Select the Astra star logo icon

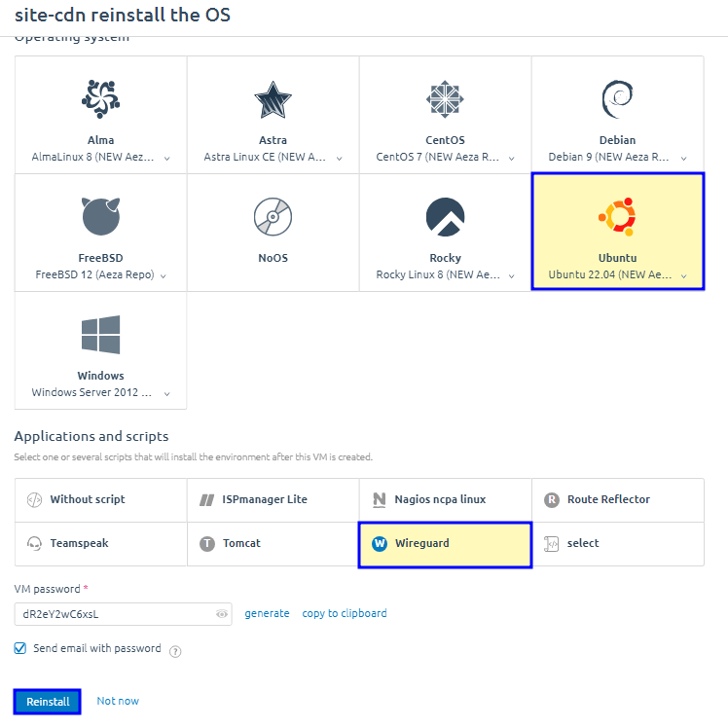pyautogui.click(x=273, y=98)
